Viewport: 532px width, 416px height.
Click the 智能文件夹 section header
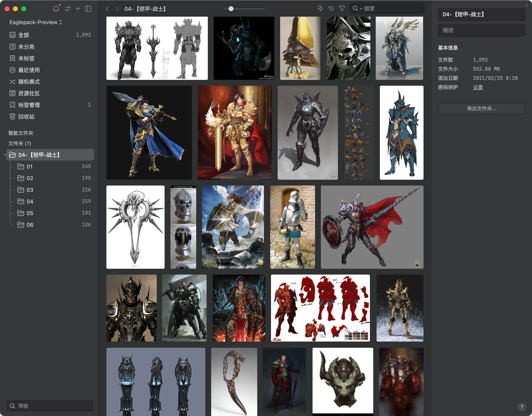[21, 133]
